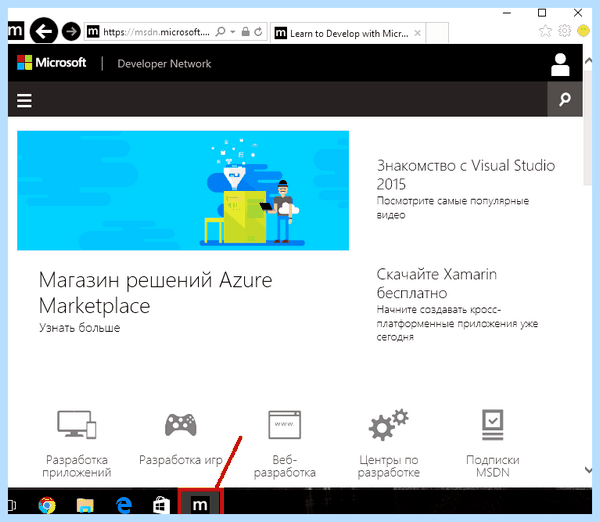
Task: Click the search magnifier in the address bar
Action: (x=220, y=31)
